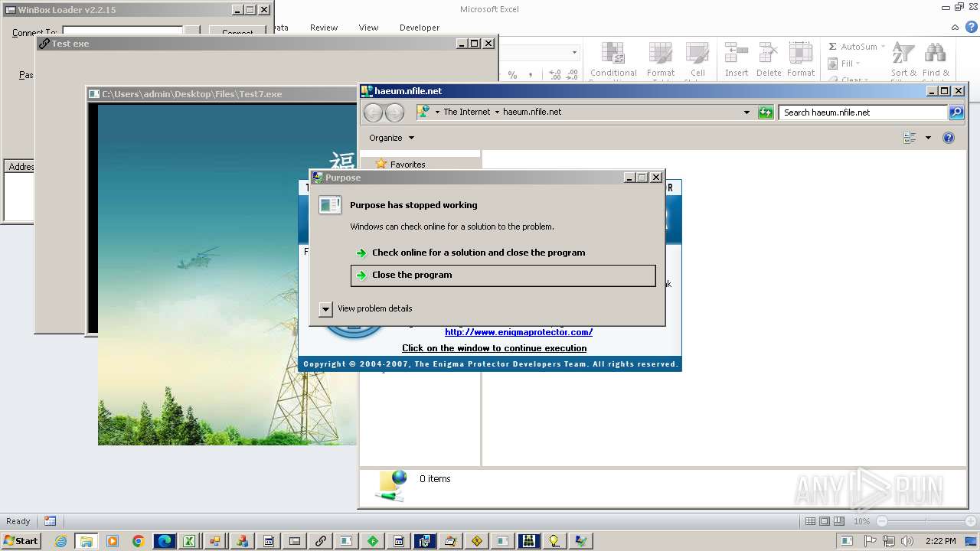
Task: Click WinBox Connect To input field
Action: pos(122,31)
